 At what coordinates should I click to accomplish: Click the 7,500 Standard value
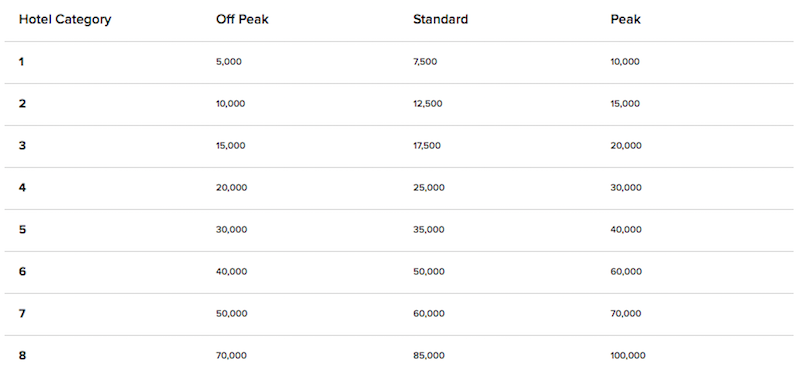425,62
